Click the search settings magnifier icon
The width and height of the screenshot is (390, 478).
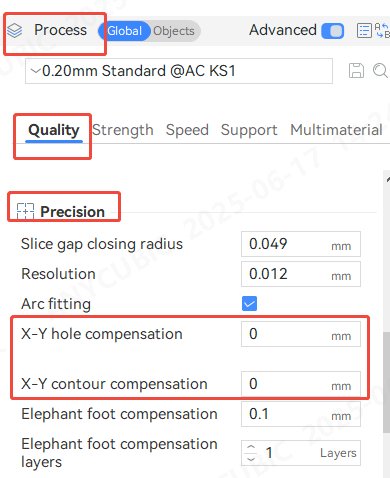tap(380, 71)
